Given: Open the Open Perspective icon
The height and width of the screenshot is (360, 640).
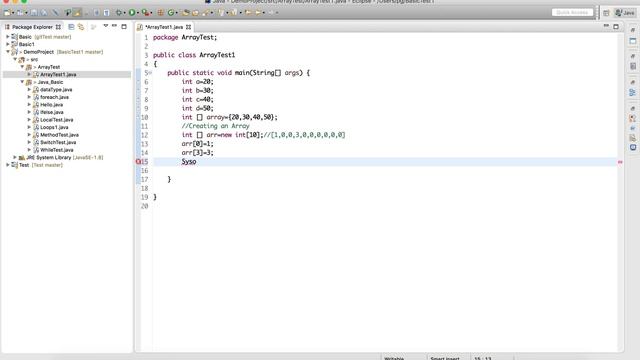Looking at the screenshot, I should coord(606,13).
